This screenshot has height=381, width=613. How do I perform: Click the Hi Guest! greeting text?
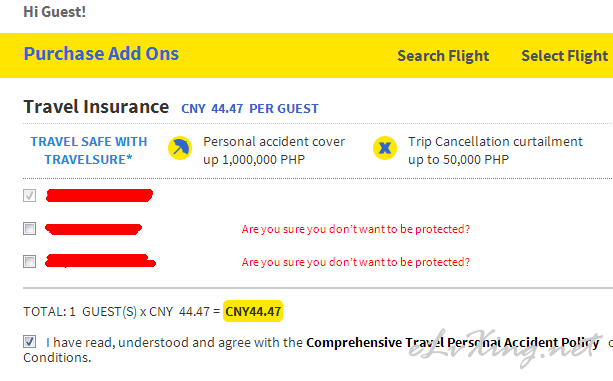pos(54,12)
